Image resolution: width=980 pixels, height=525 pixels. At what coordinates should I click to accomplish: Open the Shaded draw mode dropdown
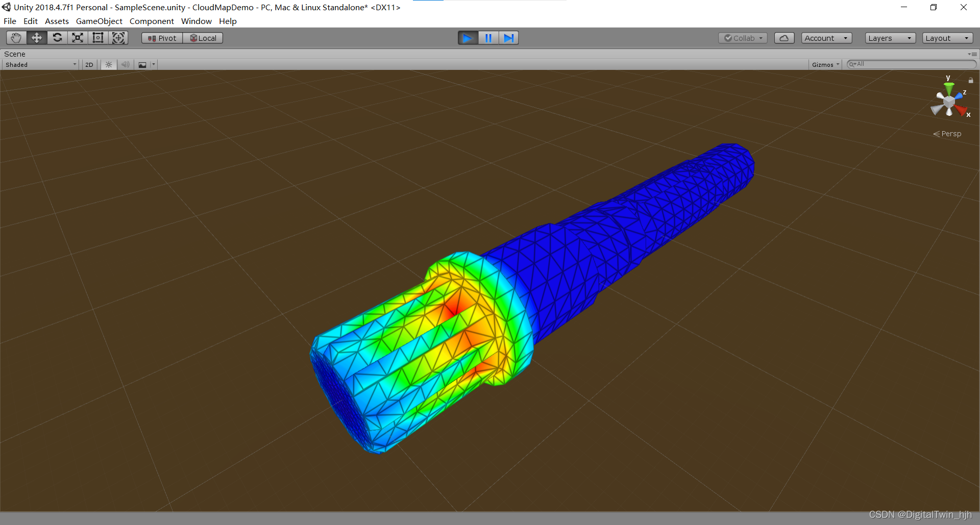click(41, 65)
